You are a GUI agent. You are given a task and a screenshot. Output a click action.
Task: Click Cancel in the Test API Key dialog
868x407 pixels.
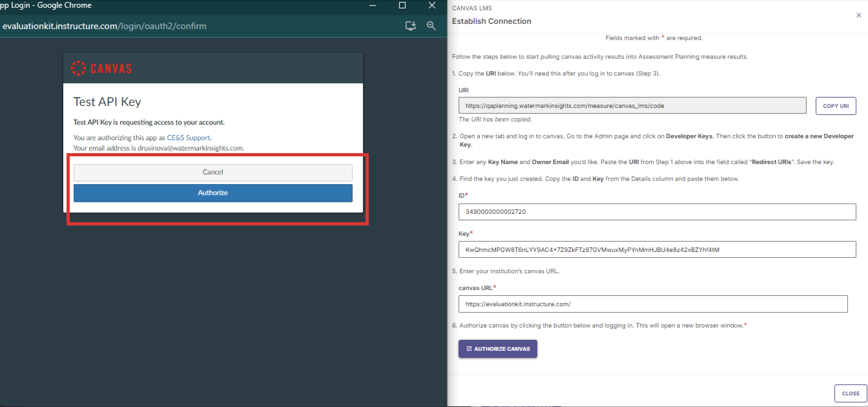tap(212, 172)
